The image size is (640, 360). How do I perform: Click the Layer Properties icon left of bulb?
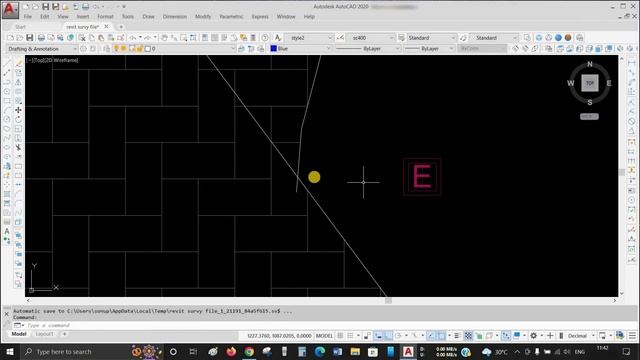pos(107,49)
